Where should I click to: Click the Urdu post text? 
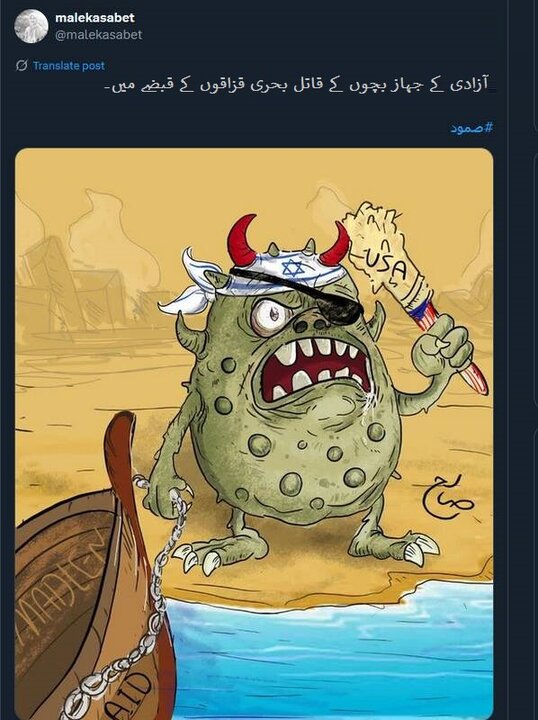pos(297,86)
